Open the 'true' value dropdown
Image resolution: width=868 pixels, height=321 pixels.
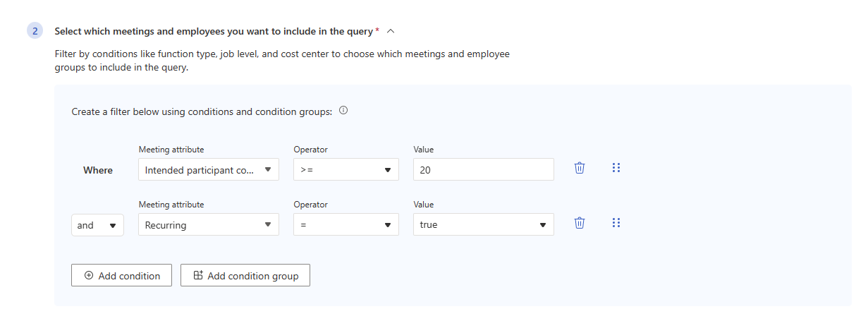(483, 225)
